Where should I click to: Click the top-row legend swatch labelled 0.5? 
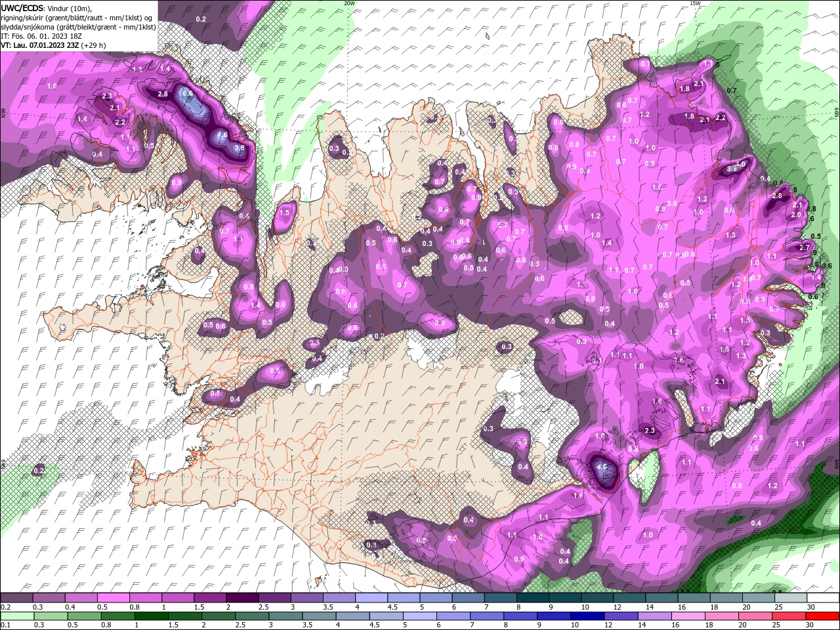113,598
